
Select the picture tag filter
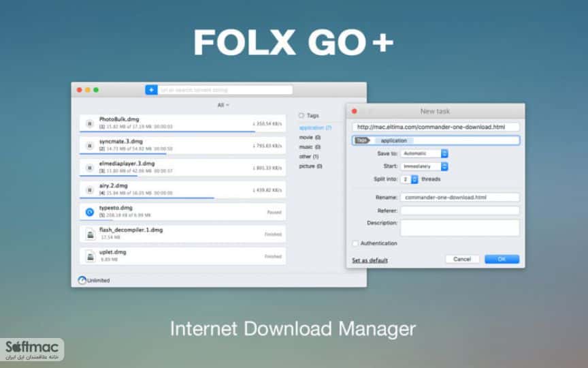(x=310, y=166)
